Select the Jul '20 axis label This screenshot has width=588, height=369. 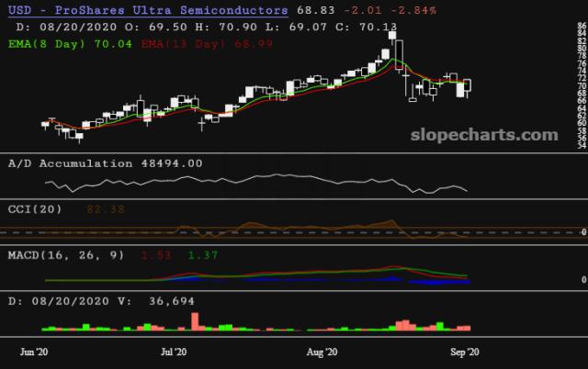174,352
